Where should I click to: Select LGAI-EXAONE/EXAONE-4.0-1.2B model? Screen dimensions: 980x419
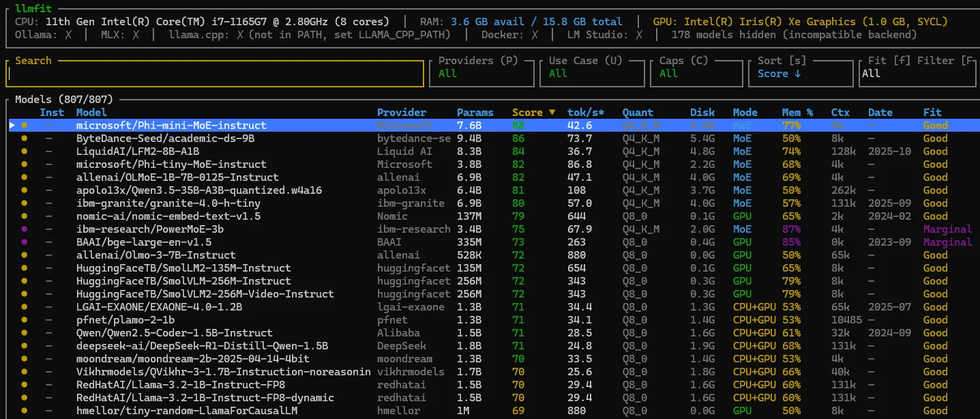click(x=159, y=307)
